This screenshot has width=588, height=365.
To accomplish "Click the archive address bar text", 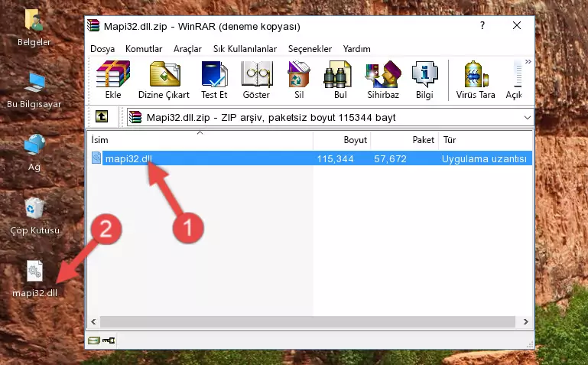I will 271,118.
